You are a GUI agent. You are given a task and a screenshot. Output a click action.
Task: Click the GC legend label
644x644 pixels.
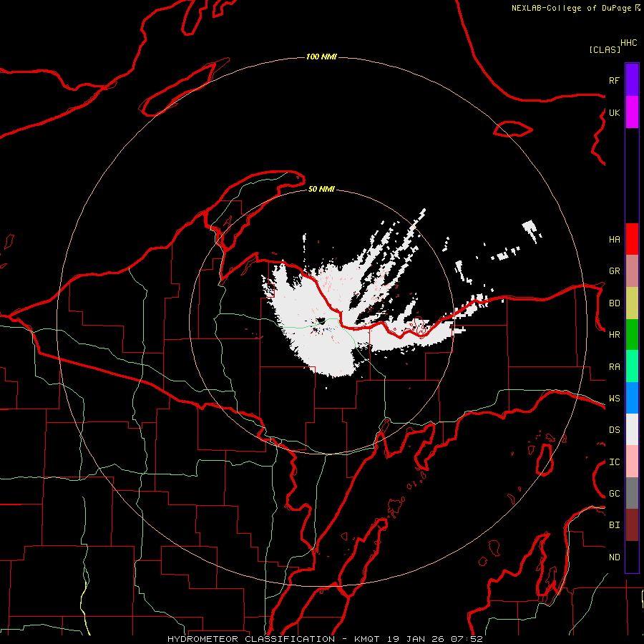click(614, 494)
